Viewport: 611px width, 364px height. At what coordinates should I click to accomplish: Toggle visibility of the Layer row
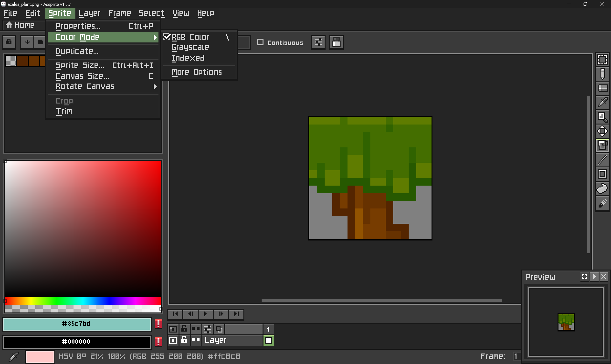click(x=173, y=340)
